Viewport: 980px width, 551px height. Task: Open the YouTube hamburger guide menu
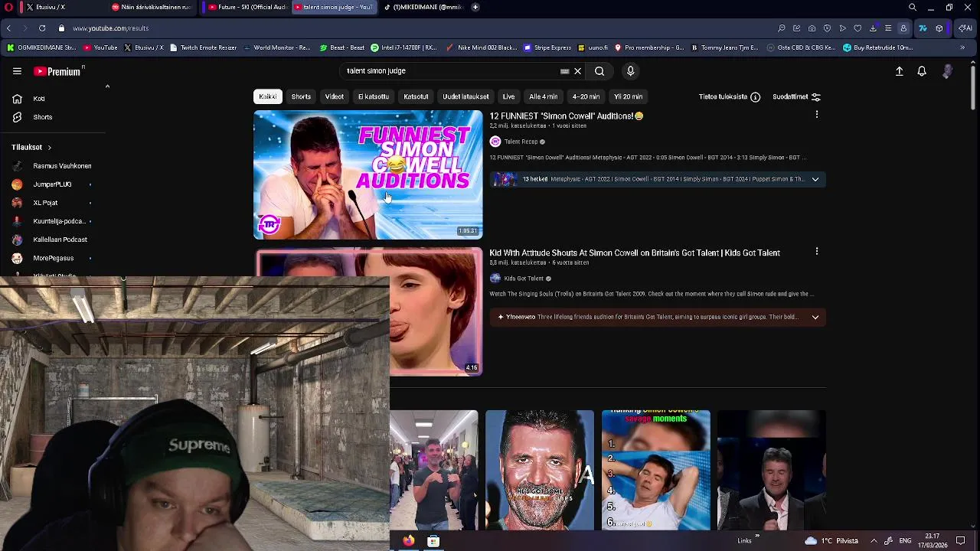[17, 71]
